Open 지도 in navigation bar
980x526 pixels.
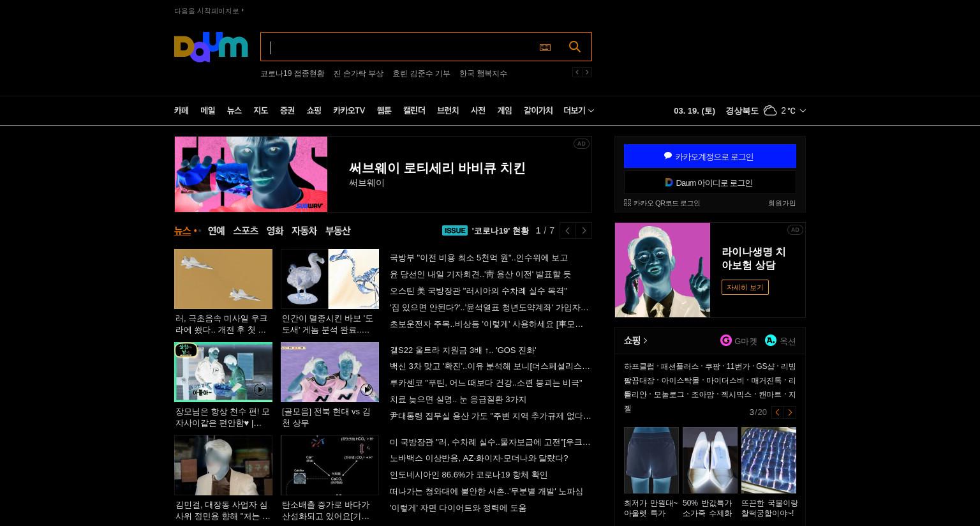point(261,110)
